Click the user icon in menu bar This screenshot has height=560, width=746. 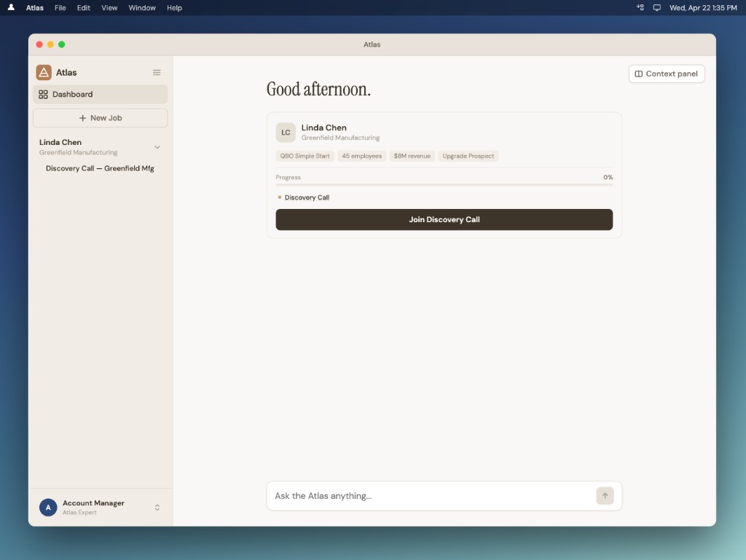coord(11,7)
